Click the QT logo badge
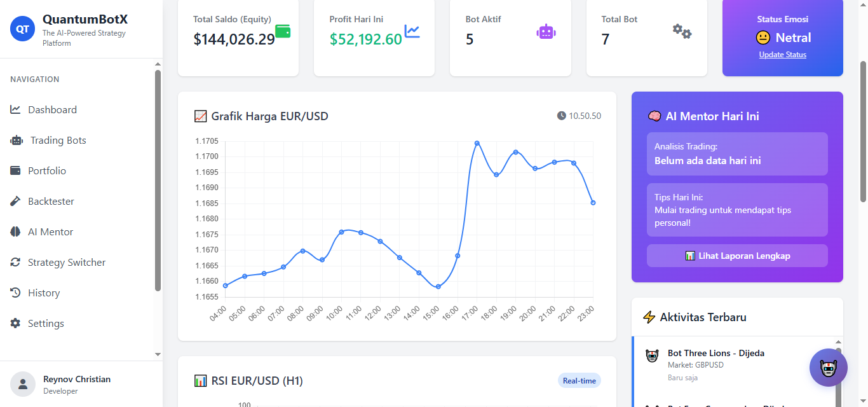The width and height of the screenshot is (868, 407). coord(22,29)
